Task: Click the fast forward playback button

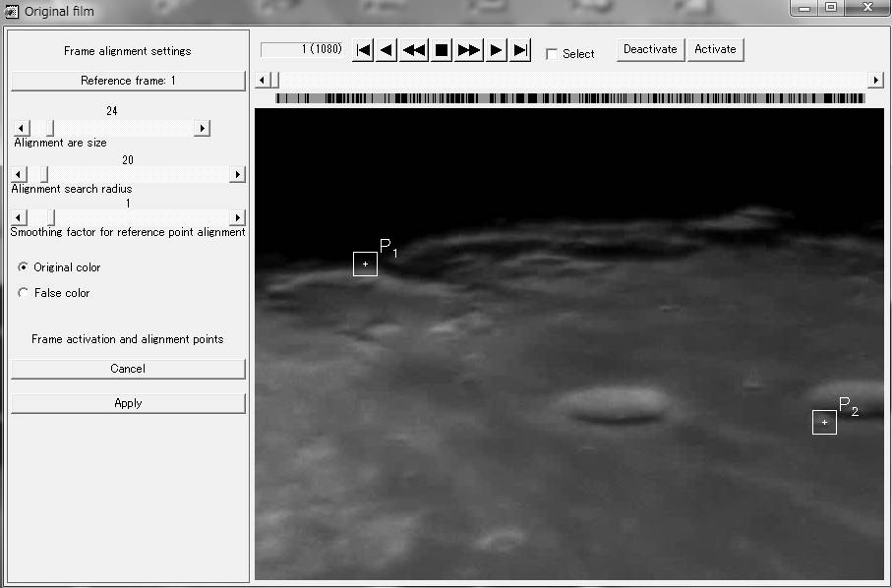Action: pos(469,50)
